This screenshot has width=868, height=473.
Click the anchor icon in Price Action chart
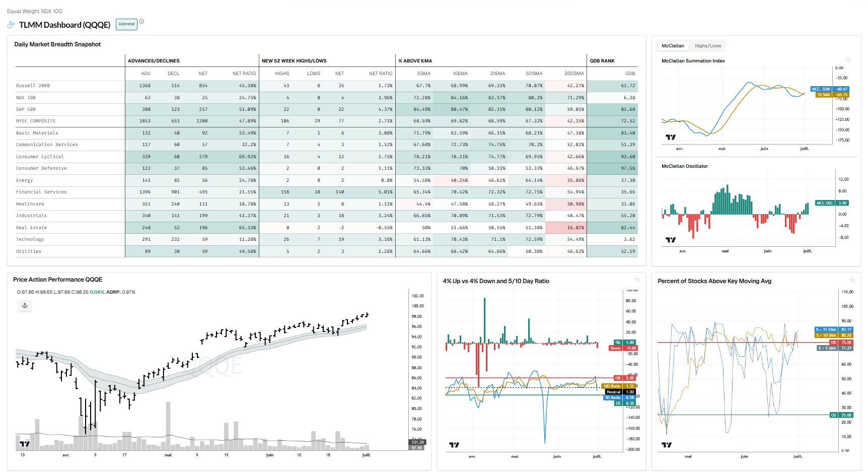point(25,305)
